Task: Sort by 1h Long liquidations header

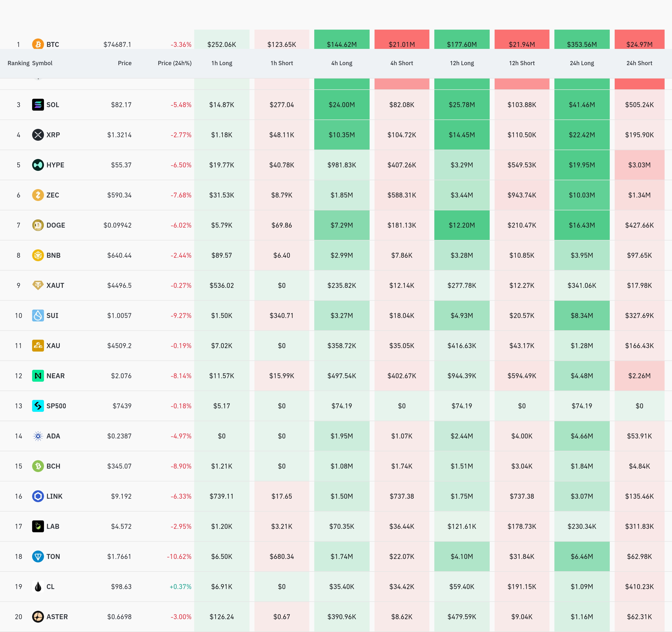Action: tap(222, 63)
